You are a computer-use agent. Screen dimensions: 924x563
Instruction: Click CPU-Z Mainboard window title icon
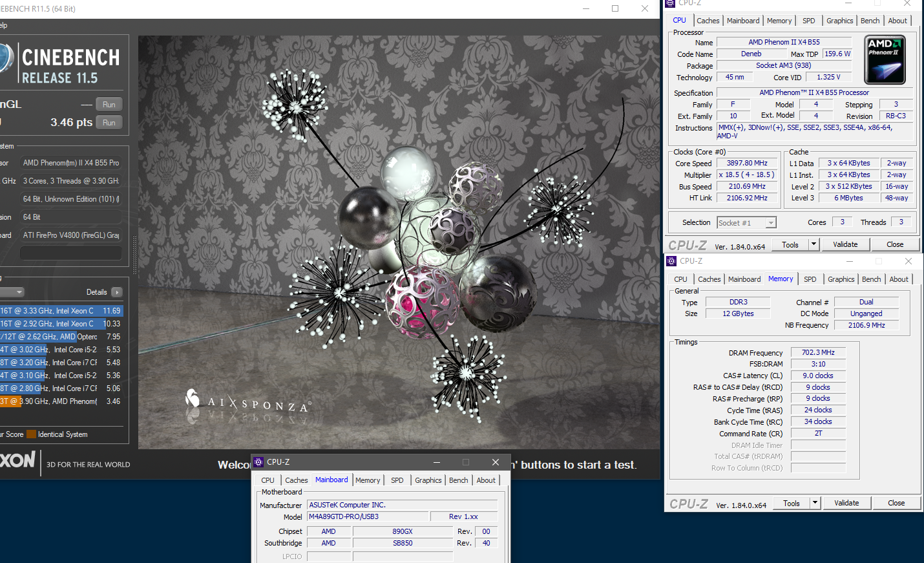[258, 462]
